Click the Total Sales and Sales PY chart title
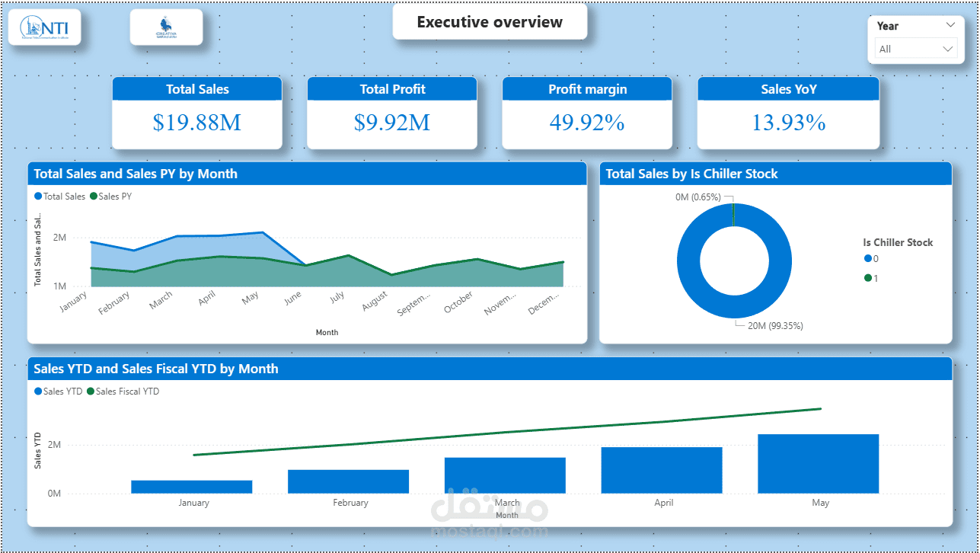The width and height of the screenshot is (980, 553). 136,174
